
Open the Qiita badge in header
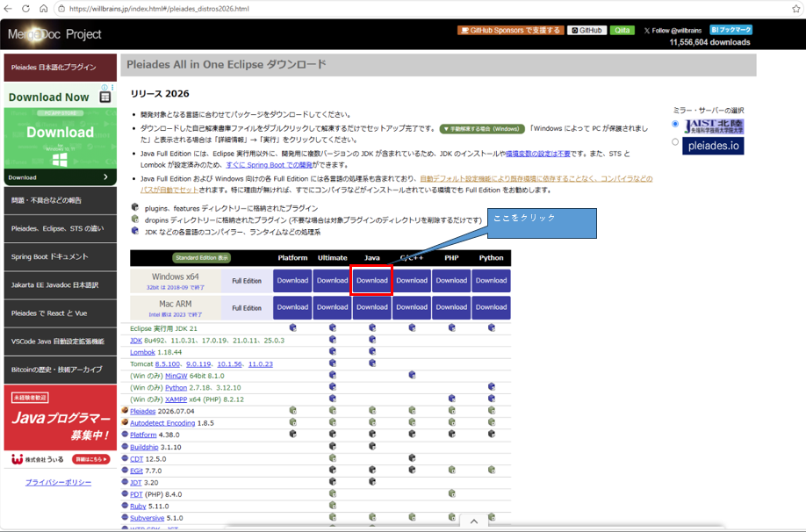tap(622, 31)
